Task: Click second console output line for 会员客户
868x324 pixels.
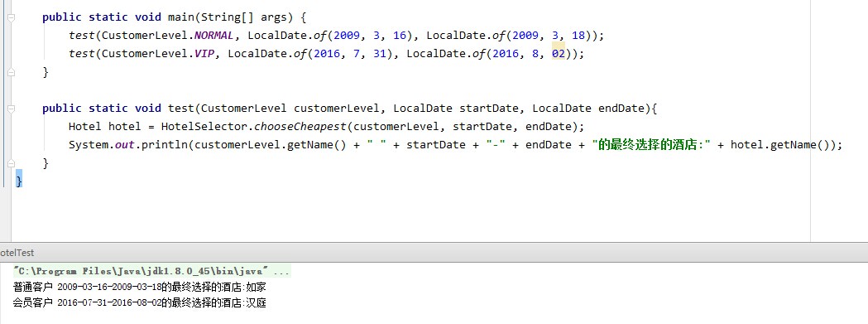Action: [140, 303]
